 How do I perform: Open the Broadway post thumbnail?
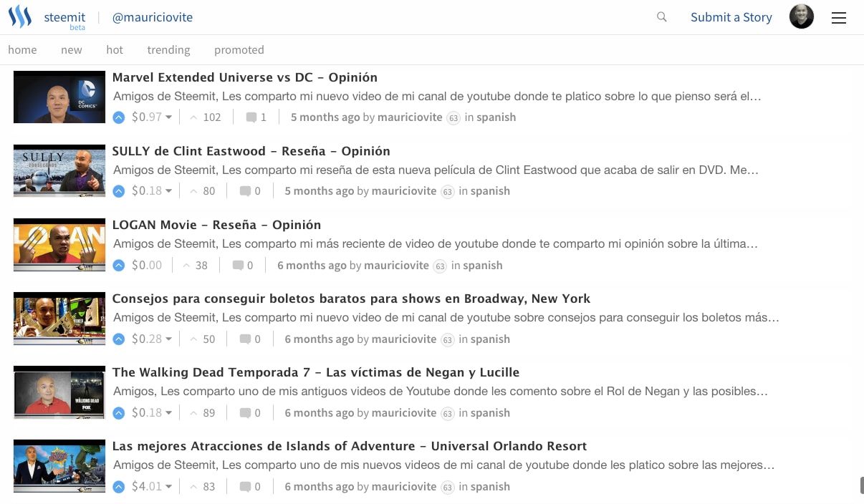59,318
